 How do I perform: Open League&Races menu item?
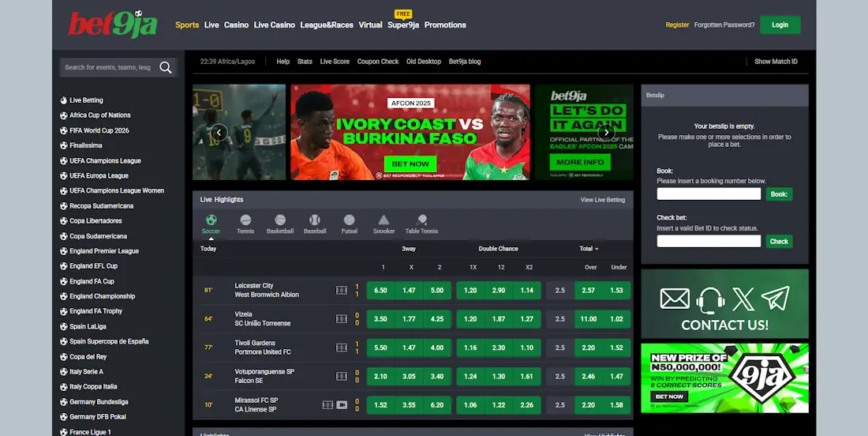click(327, 25)
